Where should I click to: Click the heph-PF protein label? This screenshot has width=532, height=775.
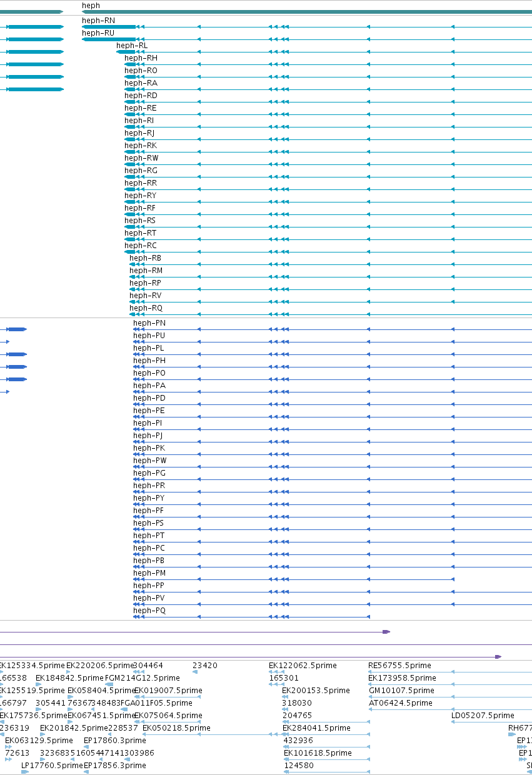tap(149, 511)
